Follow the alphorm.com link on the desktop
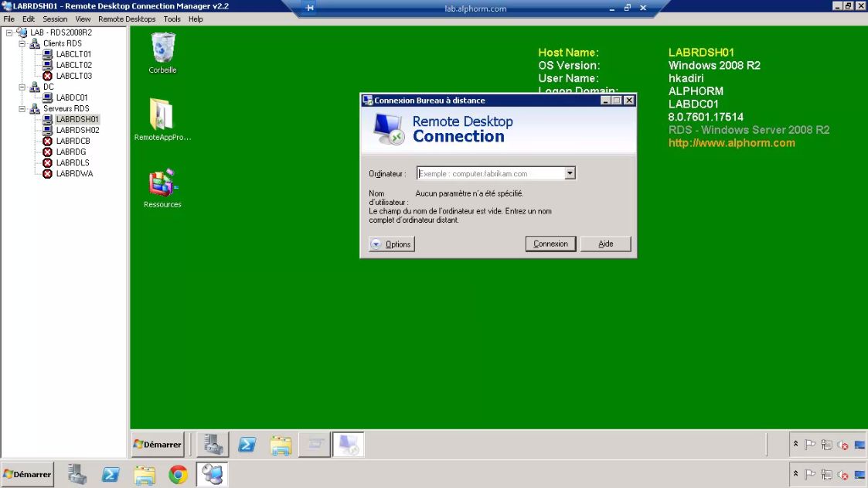Viewport: 868px width, 488px height. [731, 143]
